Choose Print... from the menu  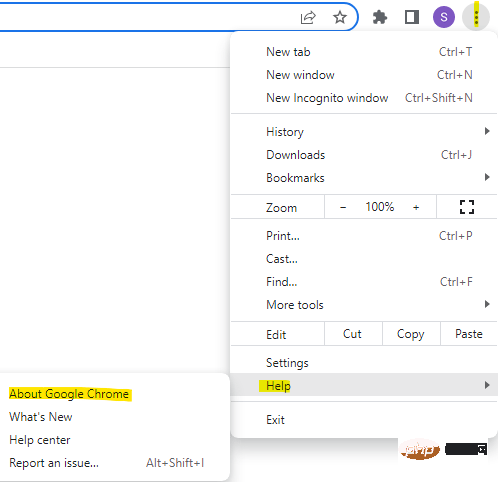tap(364, 236)
